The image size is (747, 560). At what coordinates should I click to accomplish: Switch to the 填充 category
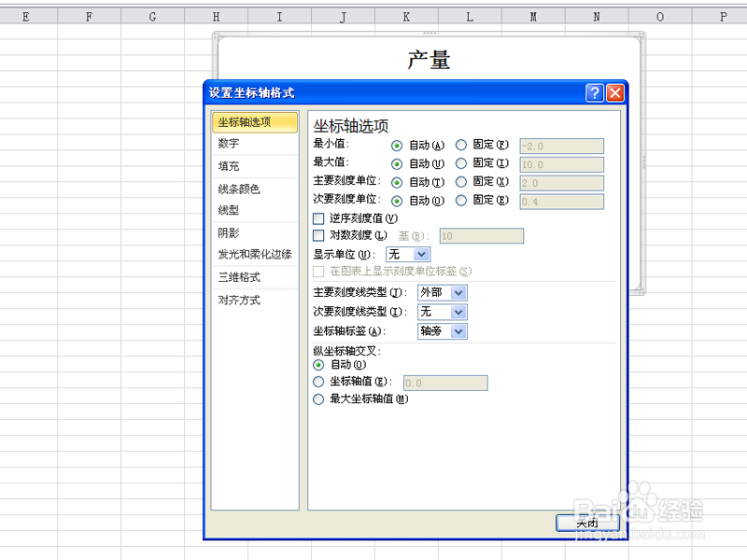tap(255, 166)
